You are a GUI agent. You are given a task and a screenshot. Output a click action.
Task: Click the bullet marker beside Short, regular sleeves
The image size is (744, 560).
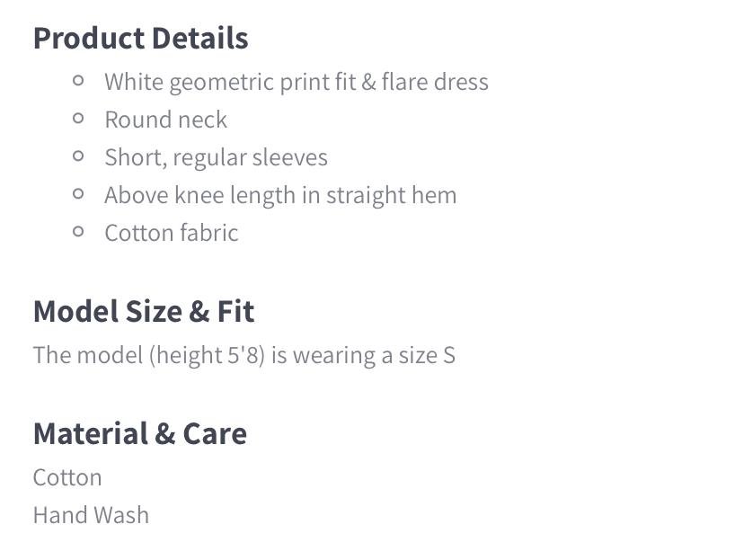point(79,156)
